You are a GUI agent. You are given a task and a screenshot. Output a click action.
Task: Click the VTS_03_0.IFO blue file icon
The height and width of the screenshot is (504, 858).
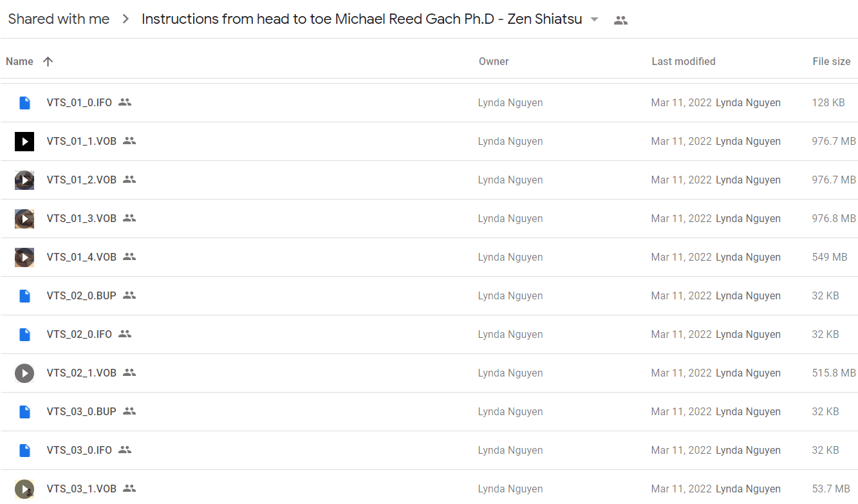24,450
